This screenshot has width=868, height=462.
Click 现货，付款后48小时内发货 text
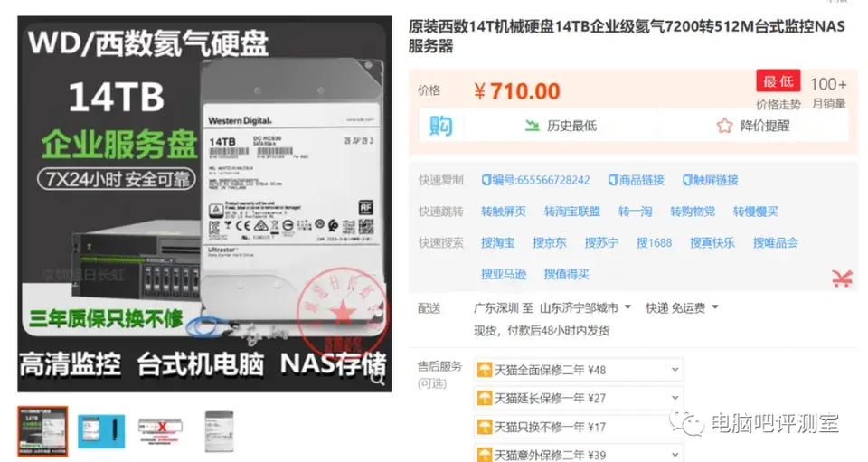(542, 331)
